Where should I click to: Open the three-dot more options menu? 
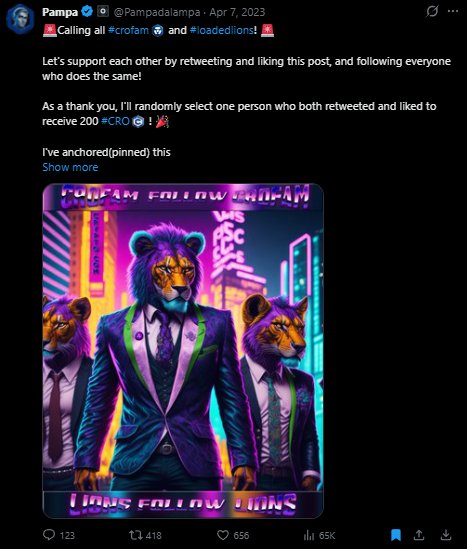pos(453,11)
